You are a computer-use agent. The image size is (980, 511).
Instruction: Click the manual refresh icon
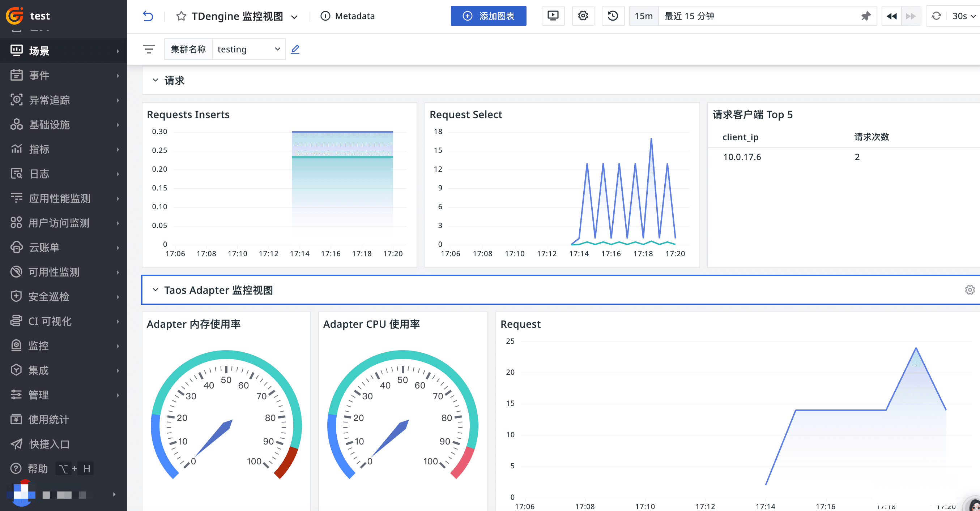936,16
